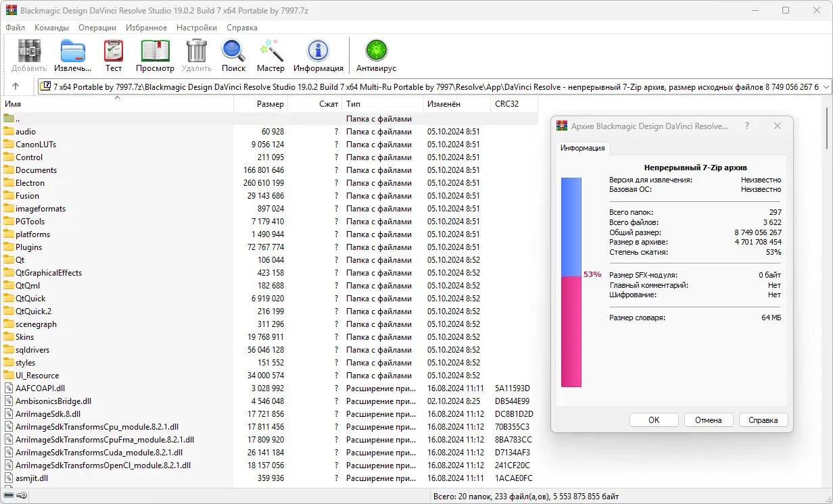Click the Извлечь (Extract) toolbar icon
Image resolution: width=833 pixels, height=504 pixels.
tap(72, 55)
